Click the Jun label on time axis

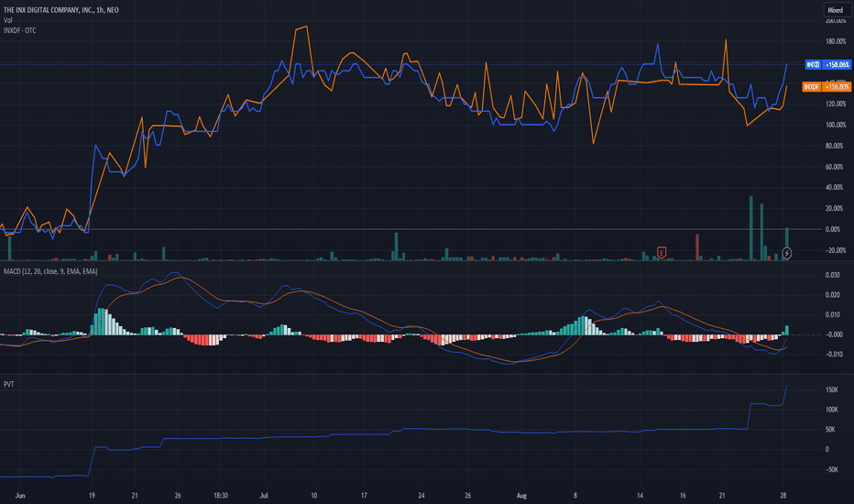20,496
